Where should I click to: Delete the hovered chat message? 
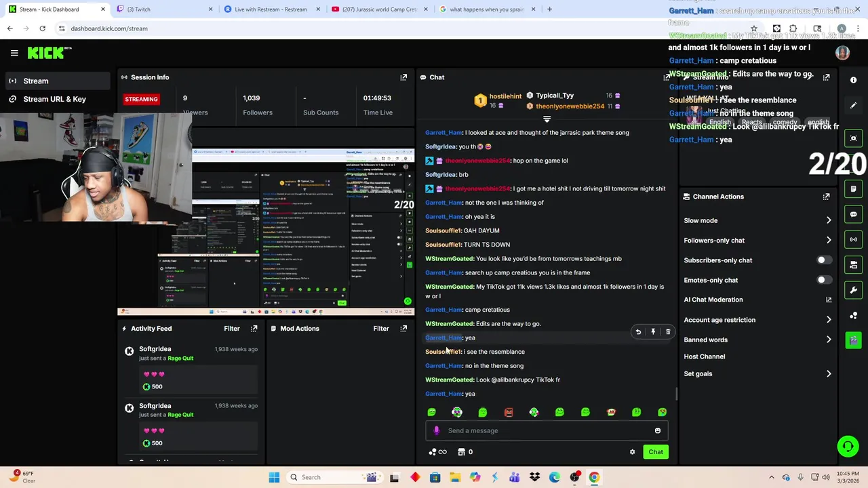click(x=668, y=332)
